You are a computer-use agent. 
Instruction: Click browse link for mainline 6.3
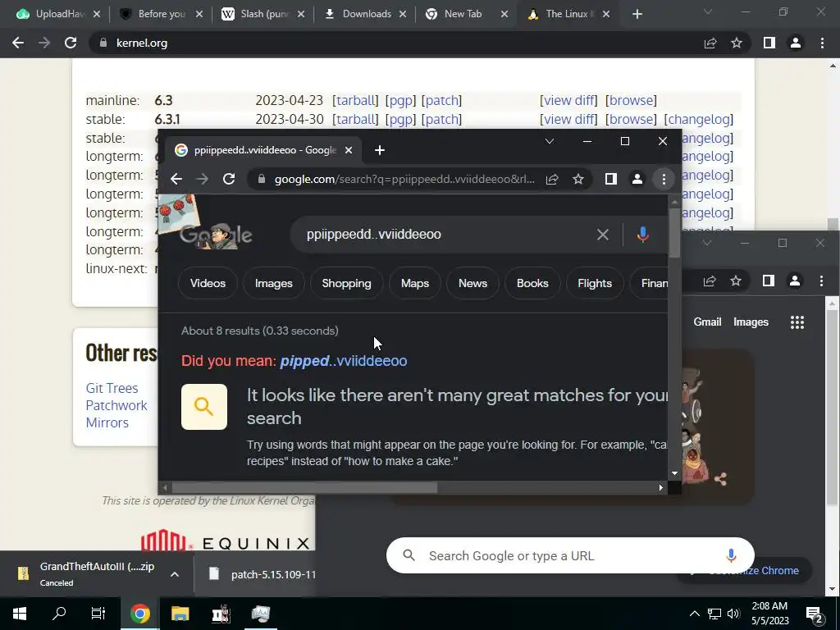coord(631,101)
